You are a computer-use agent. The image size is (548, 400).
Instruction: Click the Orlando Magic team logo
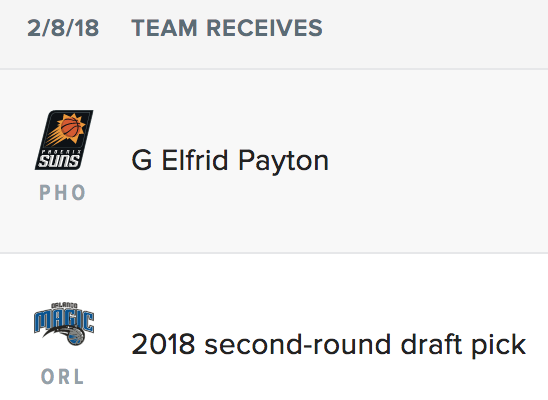(64, 324)
